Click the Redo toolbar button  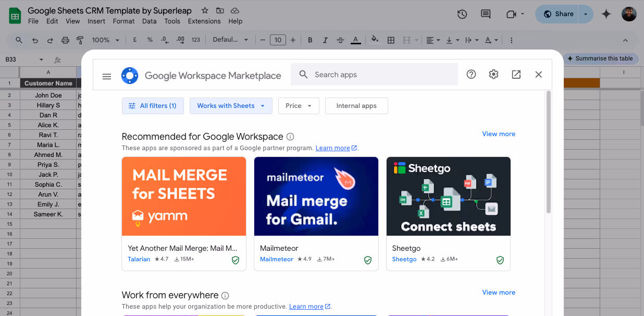pyautogui.click(x=50, y=40)
